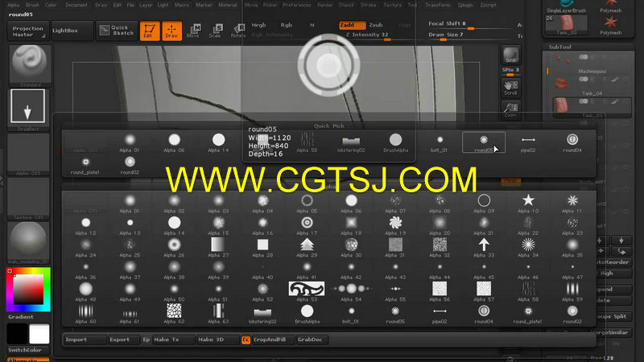Screen dimensions: 644x362
Task: Activate the Edit mode button
Action: click(150, 31)
